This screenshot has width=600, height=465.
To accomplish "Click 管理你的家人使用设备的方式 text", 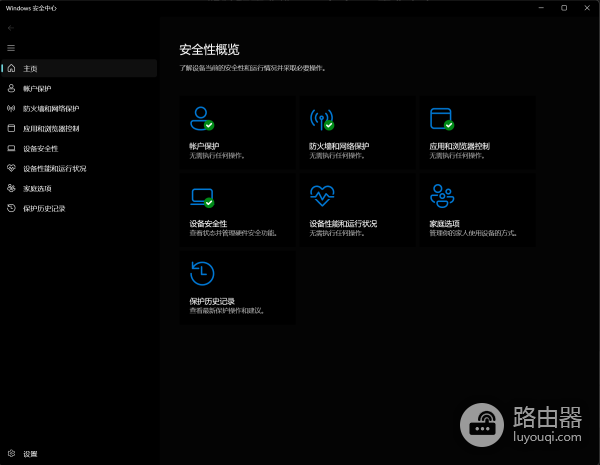I will [473, 233].
